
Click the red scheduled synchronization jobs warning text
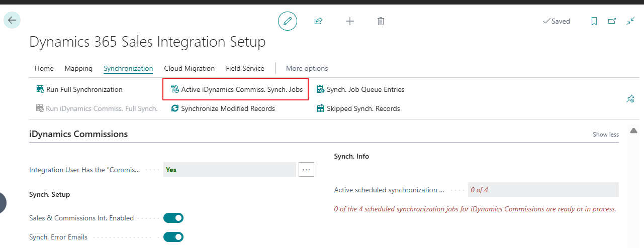[x=475, y=209]
